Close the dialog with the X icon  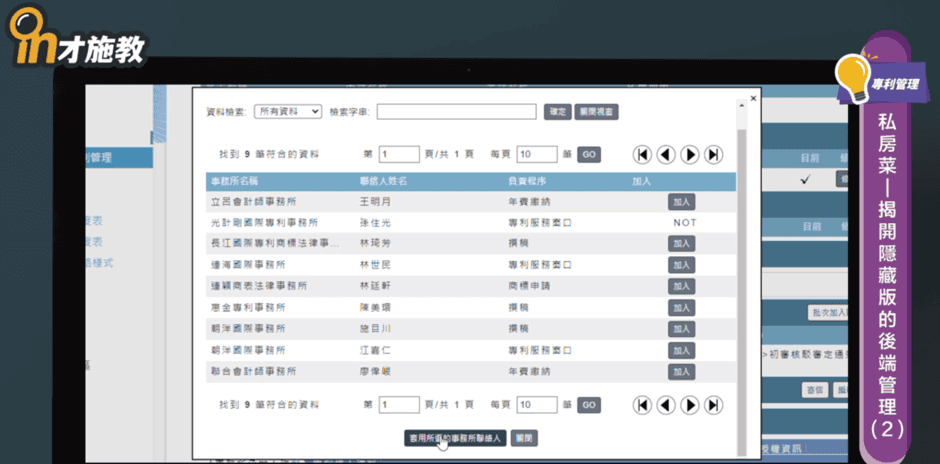(x=753, y=99)
